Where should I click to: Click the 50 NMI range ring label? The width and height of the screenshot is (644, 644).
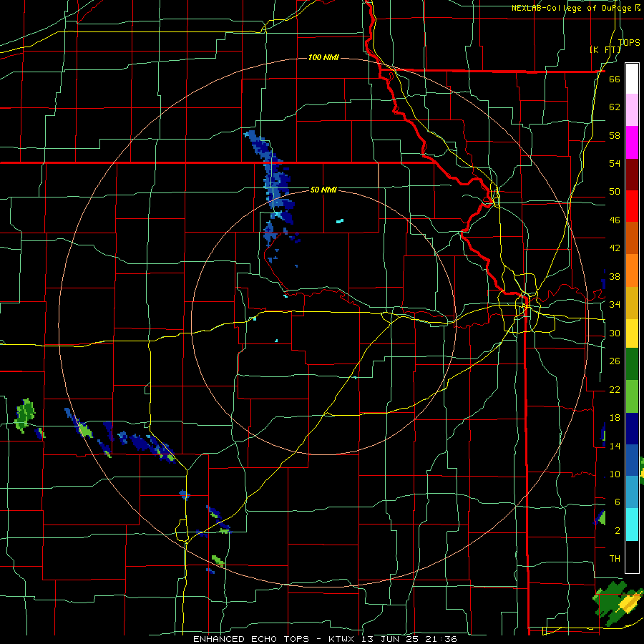click(323, 190)
